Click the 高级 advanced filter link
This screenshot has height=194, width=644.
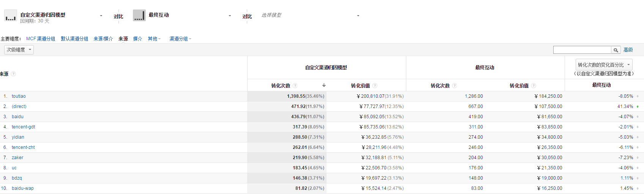point(628,50)
